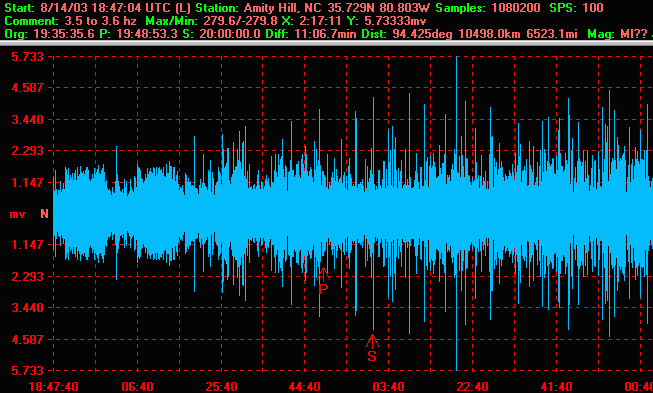Click the 18:47:40 time axis label

click(x=53, y=387)
